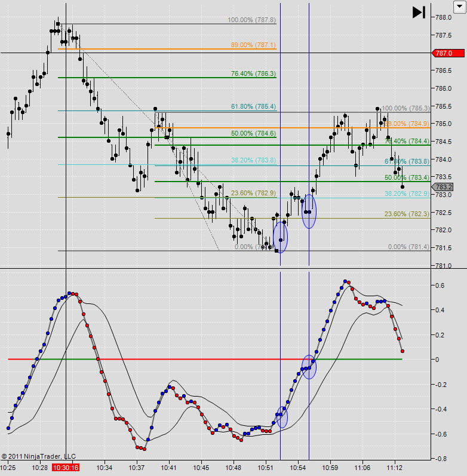The width and height of the screenshot is (467, 476).
Task: Select the 76.40% (786.3) Fibonacci label
Action: [253, 73]
